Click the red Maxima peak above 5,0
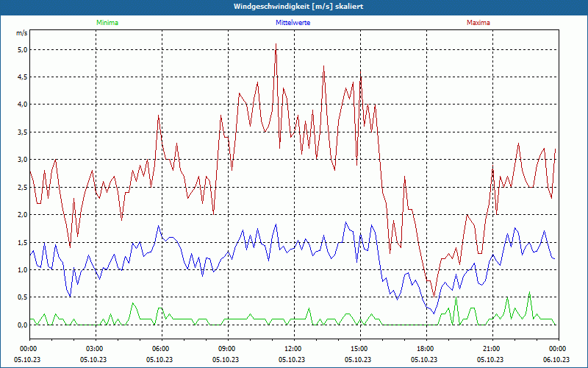Image resolution: width=588 pixels, height=368 pixels. [x=276, y=44]
